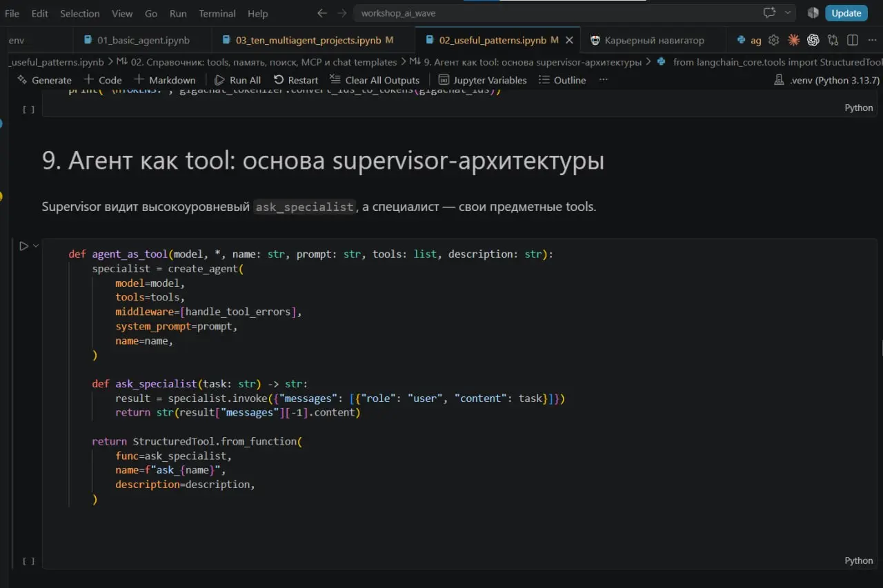Screen dimensions: 883x588
Task: Show the notebook Outline
Action: [562, 80]
